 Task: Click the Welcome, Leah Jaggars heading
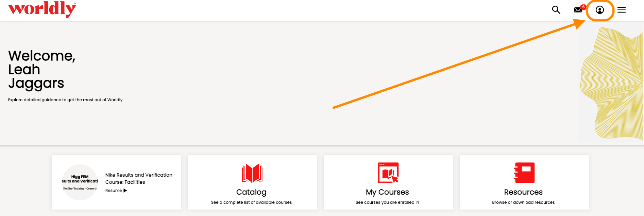tap(41, 70)
